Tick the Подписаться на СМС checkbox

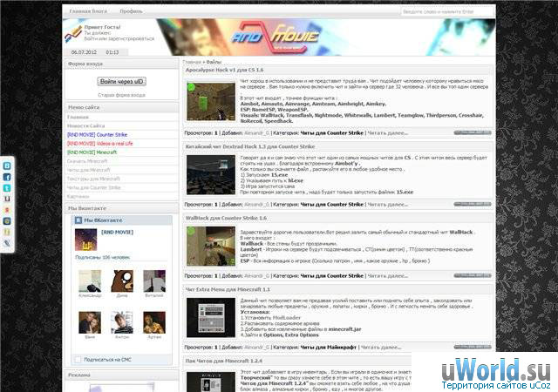(78, 360)
